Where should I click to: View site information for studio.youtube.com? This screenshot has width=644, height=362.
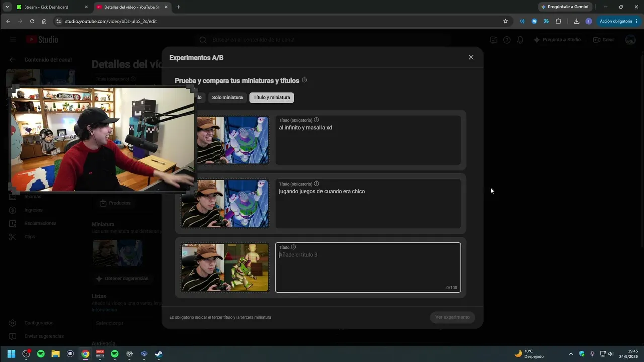click(58, 21)
